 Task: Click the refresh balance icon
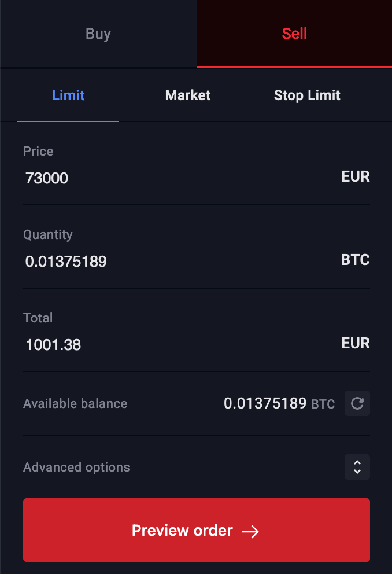coord(357,403)
